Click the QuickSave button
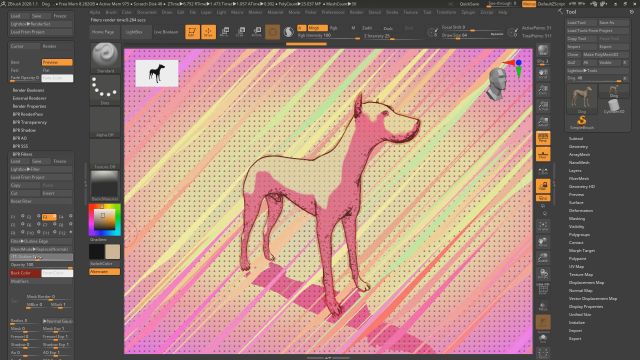Image resolution: width=640 pixels, height=360 pixels. pyautogui.click(x=469, y=4)
